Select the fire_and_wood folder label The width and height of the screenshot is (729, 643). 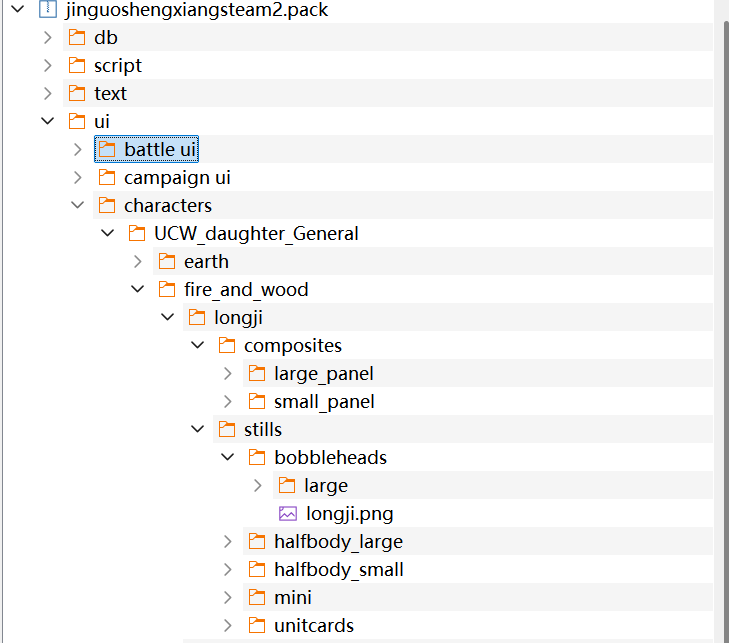coord(246,290)
